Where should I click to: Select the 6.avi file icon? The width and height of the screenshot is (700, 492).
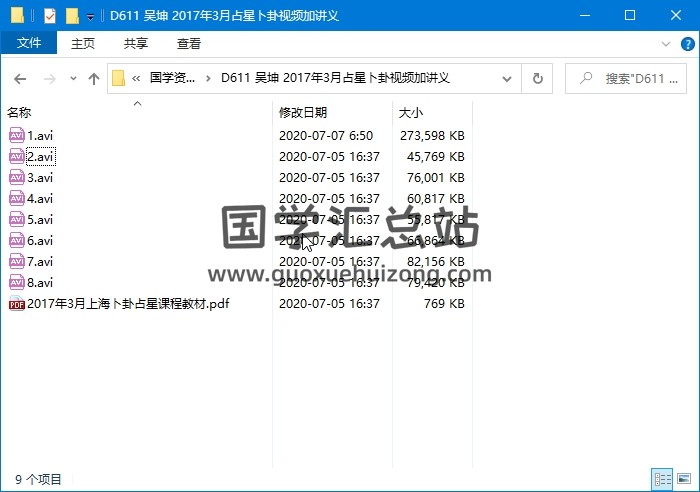coord(17,240)
